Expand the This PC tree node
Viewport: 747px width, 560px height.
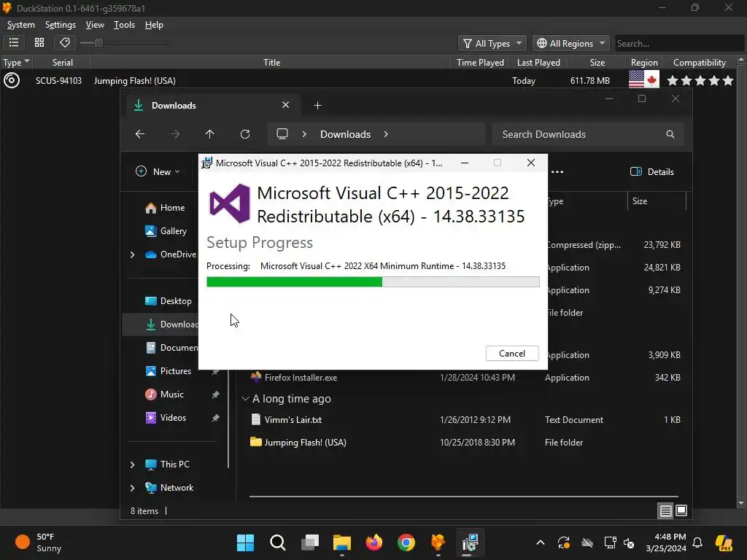click(133, 464)
